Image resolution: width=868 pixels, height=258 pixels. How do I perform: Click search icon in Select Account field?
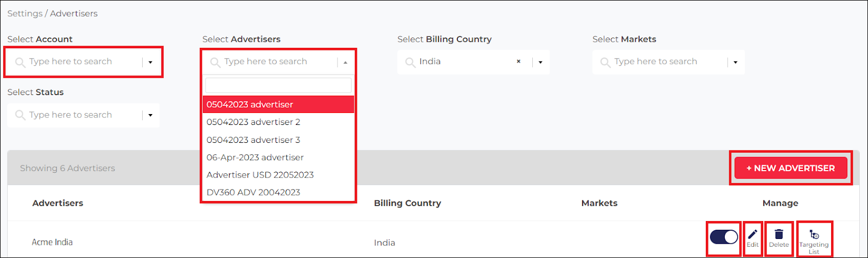point(20,62)
